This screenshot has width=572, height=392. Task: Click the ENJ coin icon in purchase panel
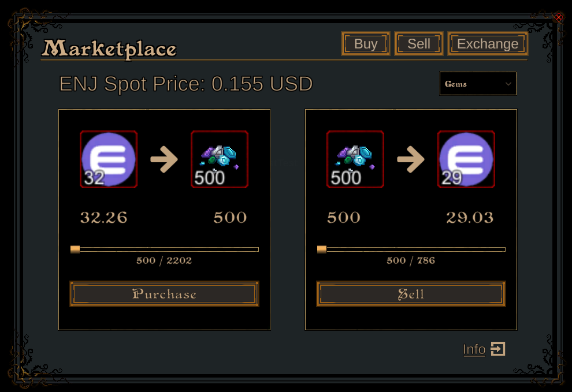(x=109, y=159)
